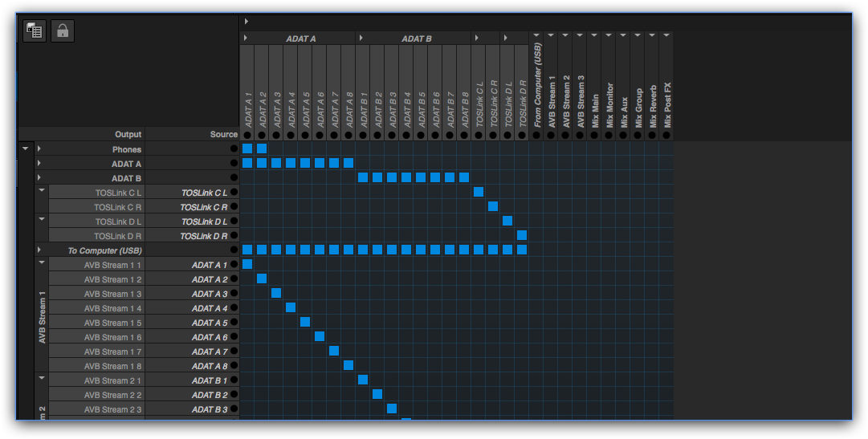Collapse the ADAT A input column group
868x439 pixels.
pyautogui.click(x=246, y=39)
